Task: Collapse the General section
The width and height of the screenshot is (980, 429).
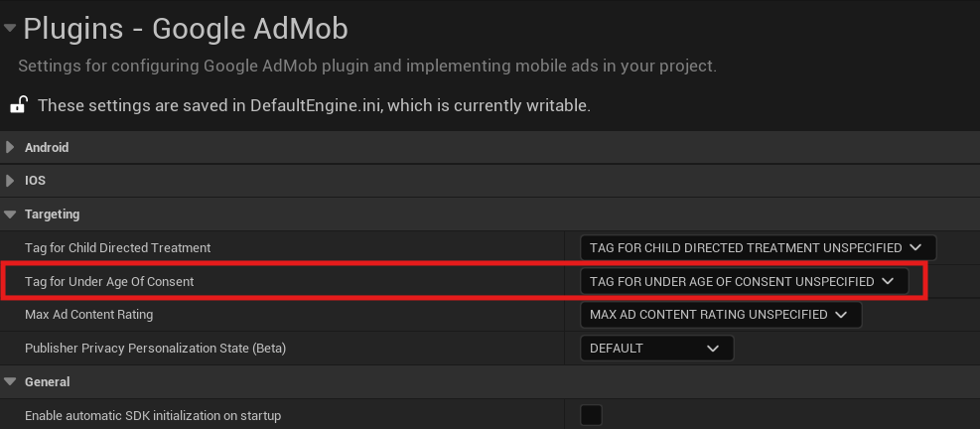Action: tap(11, 381)
